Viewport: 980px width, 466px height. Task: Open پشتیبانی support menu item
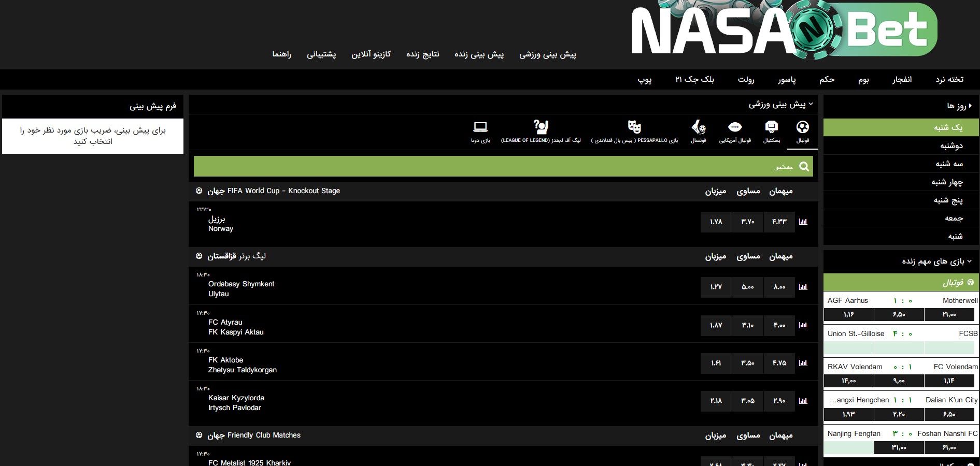click(321, 54)
